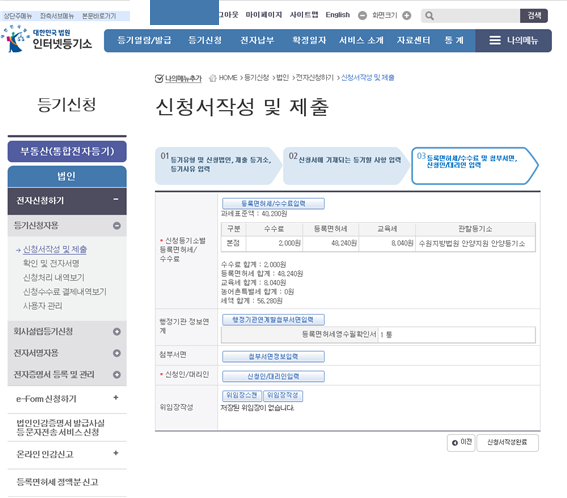Go to step 02 신청서에 기재되는 등기할 사항
Screen dimensions: 567x498
[346, 166]
